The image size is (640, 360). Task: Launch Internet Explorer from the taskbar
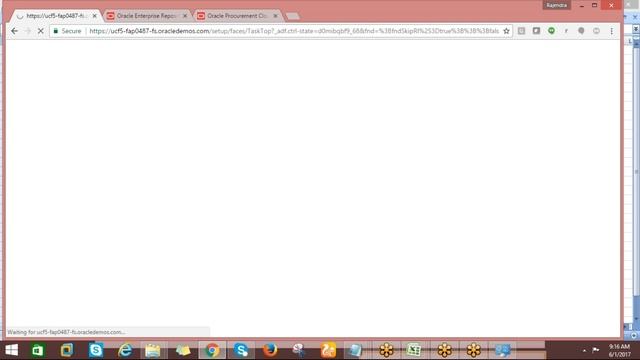pyautogui.click(x=125, y=350)
